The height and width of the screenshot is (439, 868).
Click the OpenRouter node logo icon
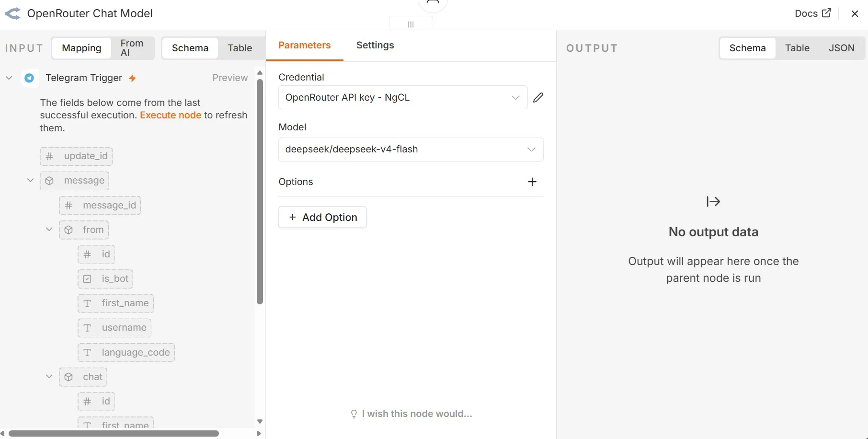(x=12, y=13)
